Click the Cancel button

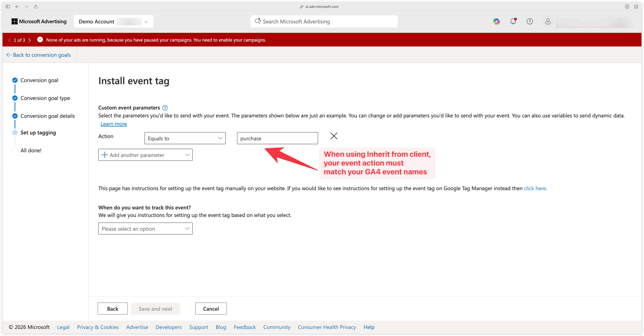pyautogui.click(x=211, y=308)
